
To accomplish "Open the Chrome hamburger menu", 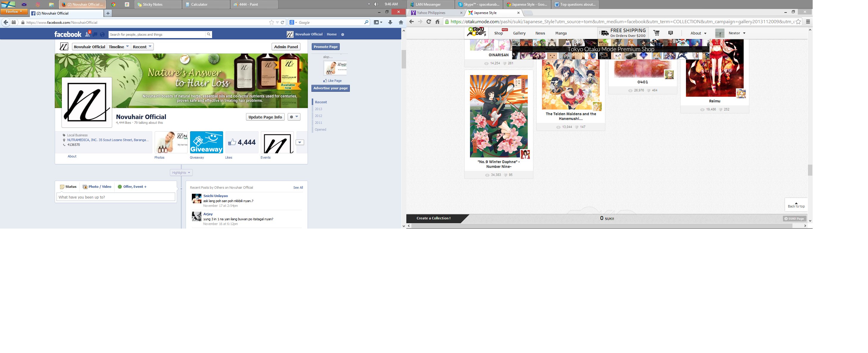I will click(x=808, y=21).
